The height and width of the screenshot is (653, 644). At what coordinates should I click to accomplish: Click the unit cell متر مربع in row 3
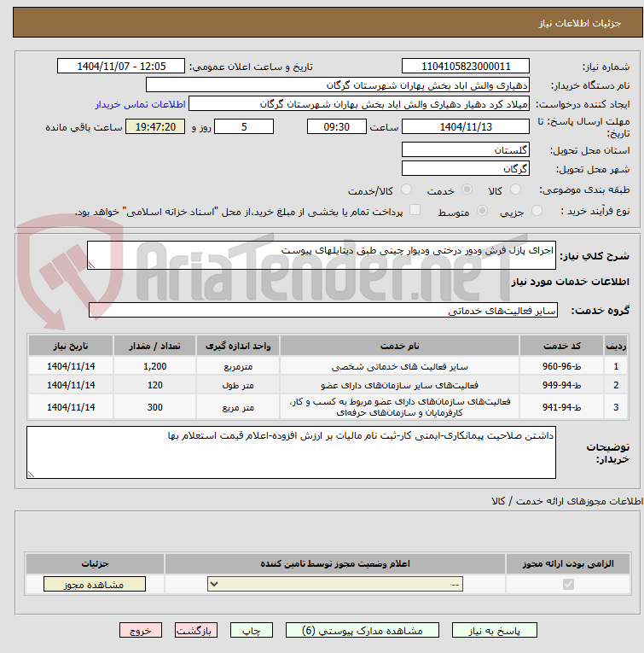[x=238, y=407]
